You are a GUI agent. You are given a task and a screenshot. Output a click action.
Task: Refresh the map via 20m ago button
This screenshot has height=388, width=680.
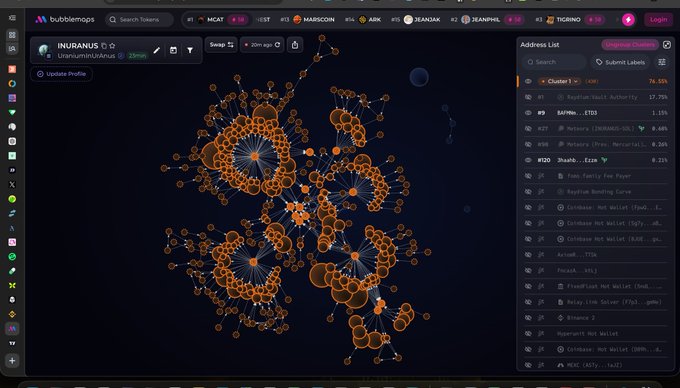(262, 45)
